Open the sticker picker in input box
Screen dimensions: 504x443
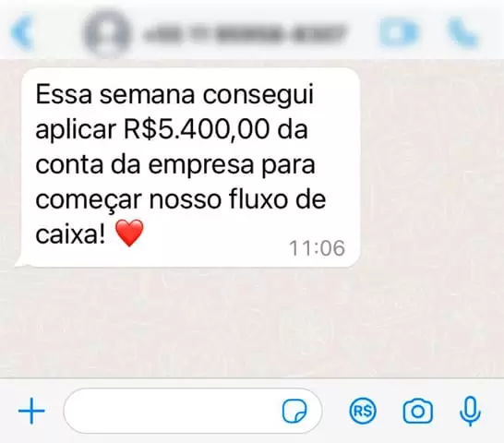(294, 411)
